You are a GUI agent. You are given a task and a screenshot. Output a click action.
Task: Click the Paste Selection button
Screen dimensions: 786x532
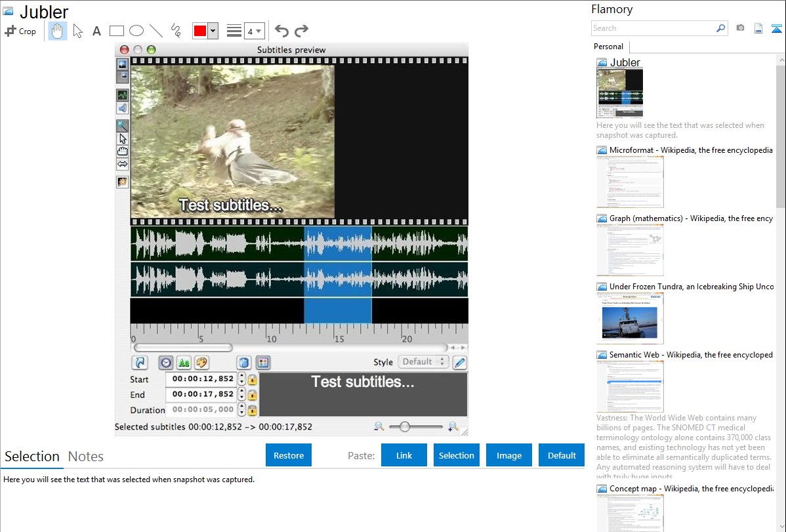[457, 455]
